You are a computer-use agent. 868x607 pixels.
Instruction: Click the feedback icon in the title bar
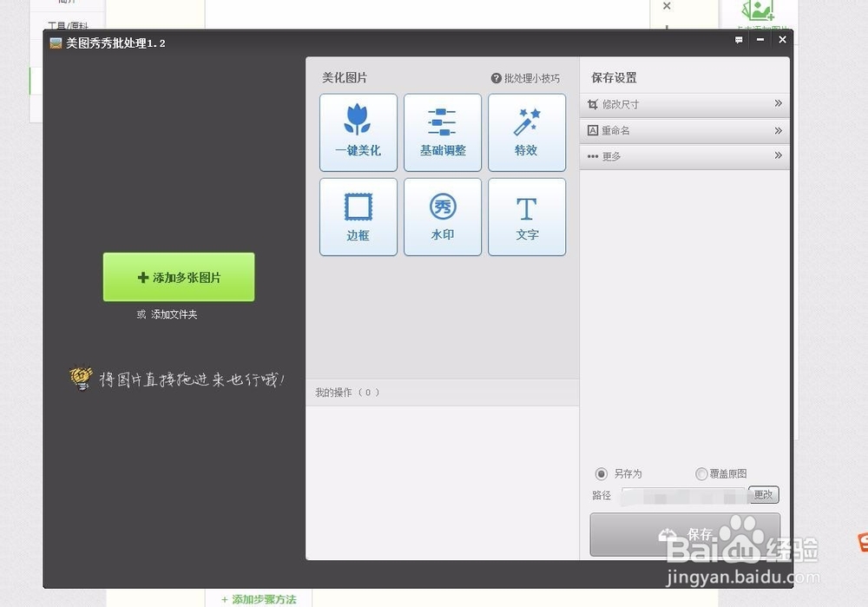(x=739, y=39)
